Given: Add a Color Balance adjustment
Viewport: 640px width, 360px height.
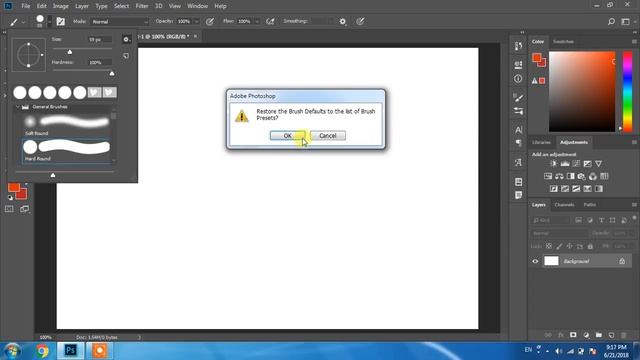Looking at the screenshot, I should pyautogui.click(x=559, y=176).
